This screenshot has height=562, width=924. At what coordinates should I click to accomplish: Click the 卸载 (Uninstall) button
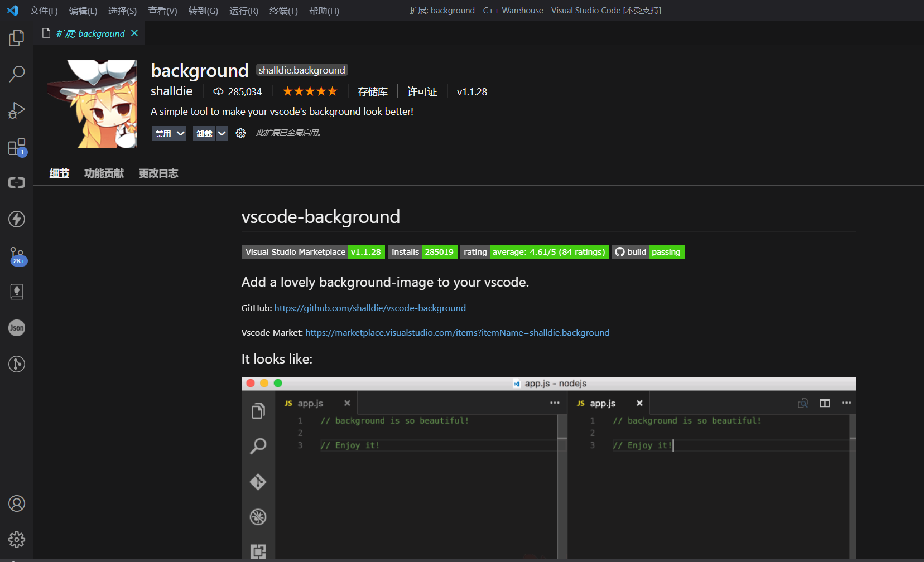(204, 134)
